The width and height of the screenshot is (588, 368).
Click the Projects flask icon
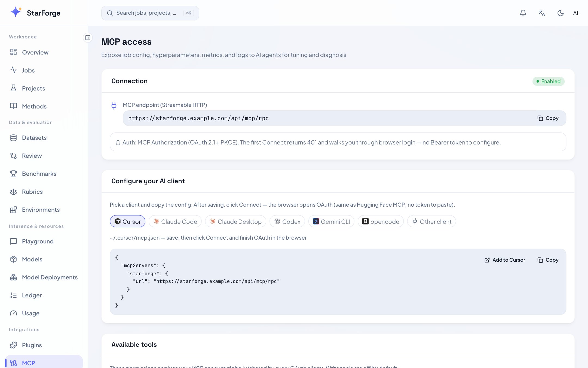coord(13,88)
